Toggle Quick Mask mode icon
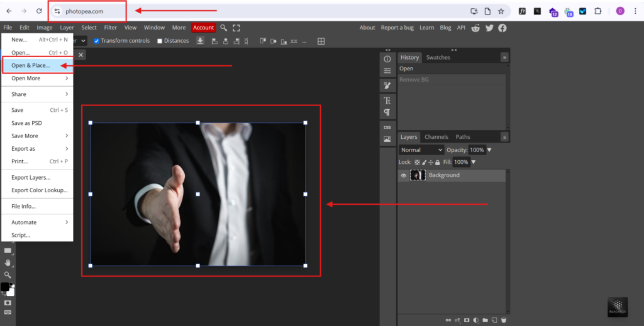Image resolution: width=644 pixels, height=326 pixels. (8, 303)
